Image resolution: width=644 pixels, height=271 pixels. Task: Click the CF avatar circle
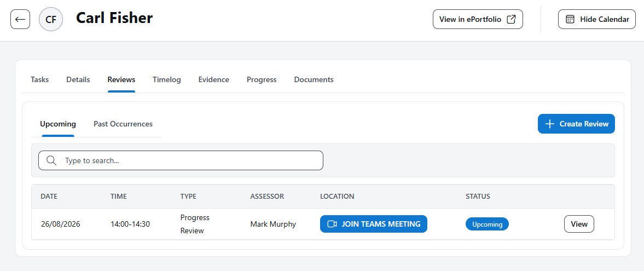(x=51, y=19)
